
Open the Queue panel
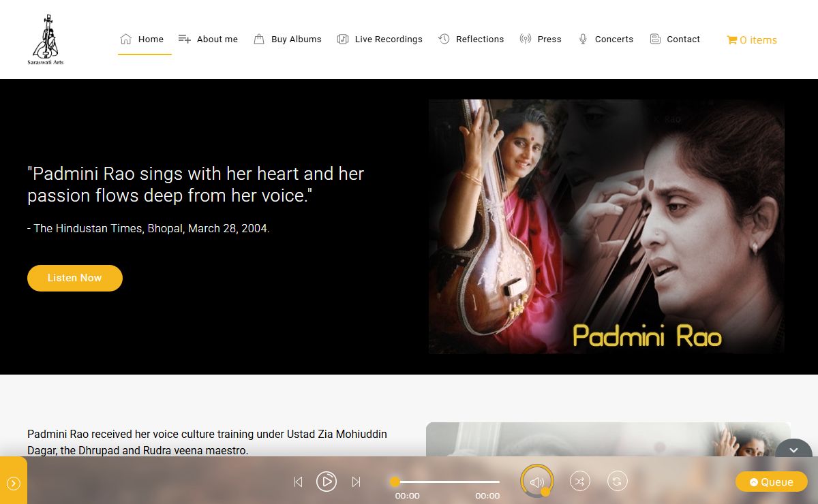tap(772, 482)
